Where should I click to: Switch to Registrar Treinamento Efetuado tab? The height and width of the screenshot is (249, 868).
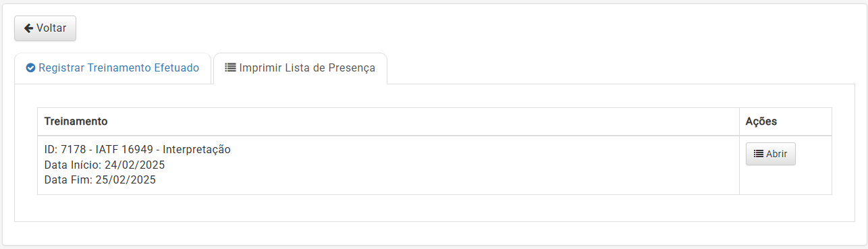click(113, 68)
